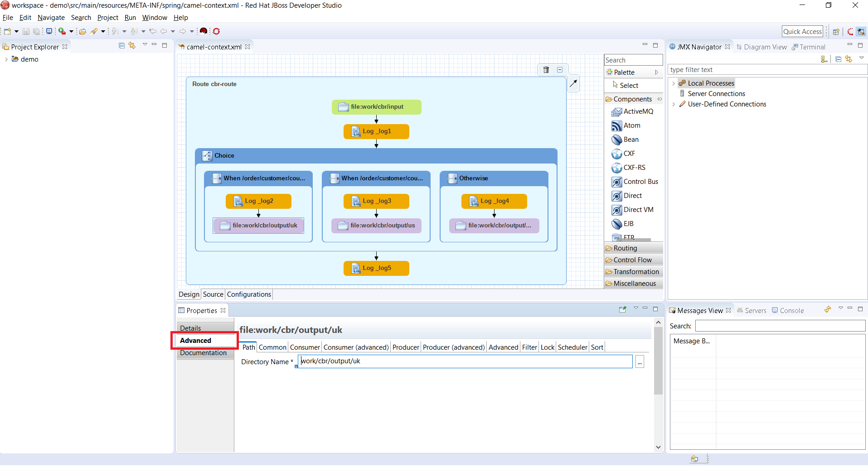Toggle the link icon in the JMX Navigator toolbar
Image resolution: width=868 pixels, height=467 pixels.
point(849,59)
